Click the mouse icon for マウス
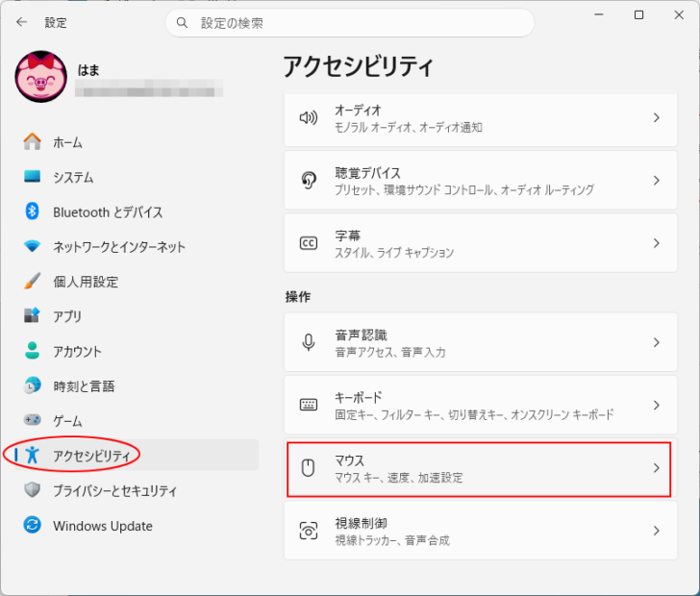 (308, 468)
